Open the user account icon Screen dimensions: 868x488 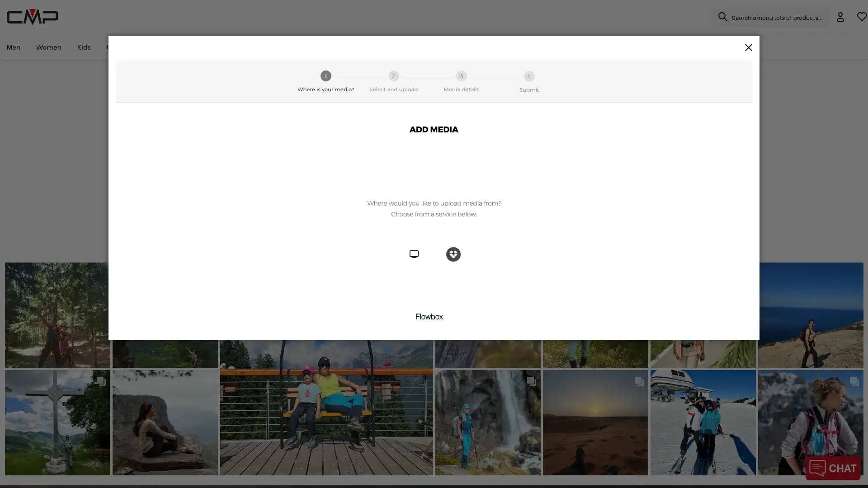840,17
